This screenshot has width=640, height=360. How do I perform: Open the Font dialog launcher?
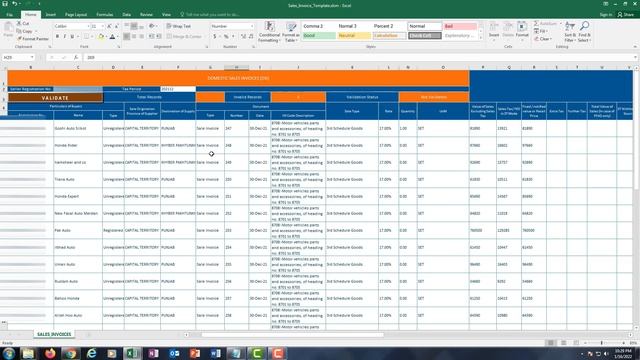(x=119, y=47)
